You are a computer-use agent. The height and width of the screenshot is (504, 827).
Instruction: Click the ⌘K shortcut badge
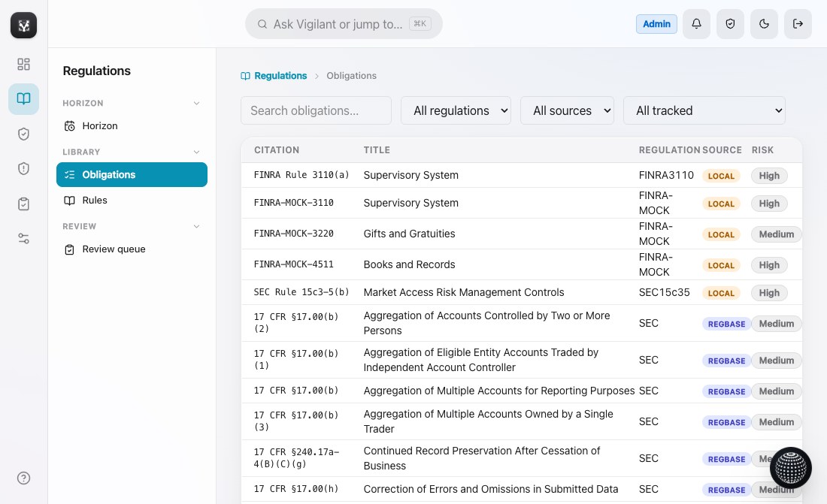(420, 24)
